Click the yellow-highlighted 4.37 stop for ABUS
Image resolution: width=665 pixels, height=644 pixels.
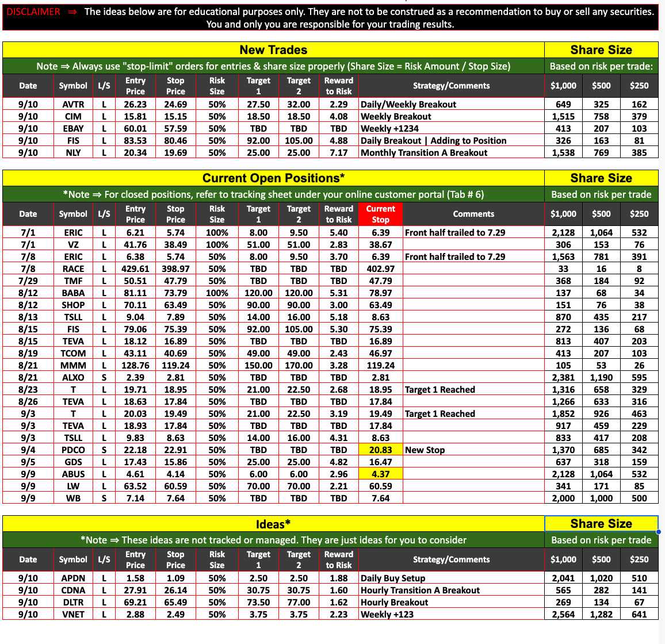(x=380, y=474)
